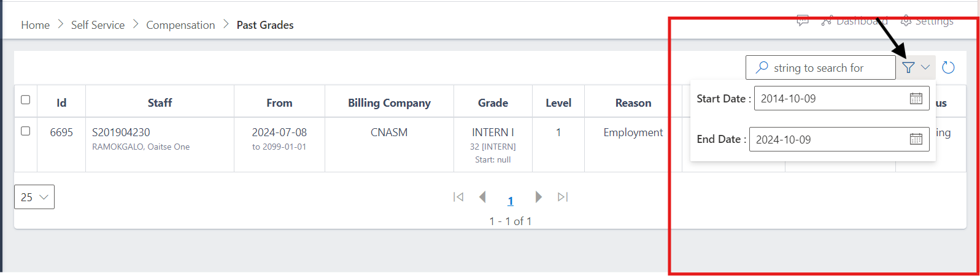Go to the first page
This screenshot has width=980, height=276.
point(458,197)
